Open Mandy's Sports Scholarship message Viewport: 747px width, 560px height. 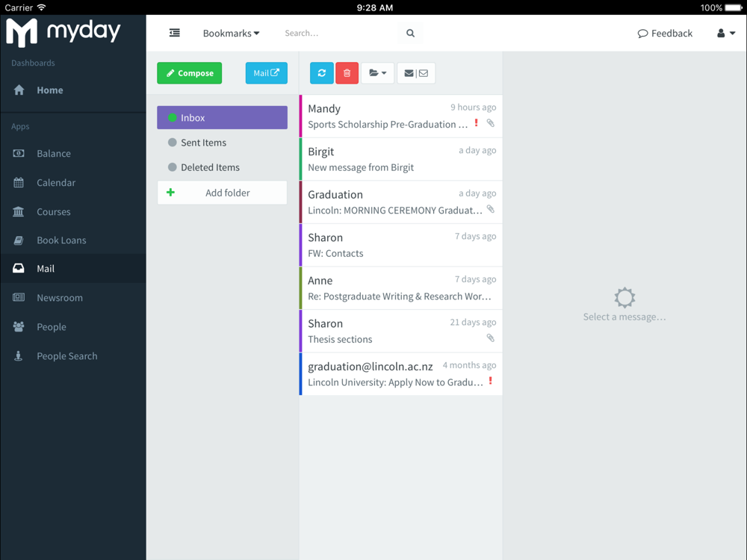(401, 116)
